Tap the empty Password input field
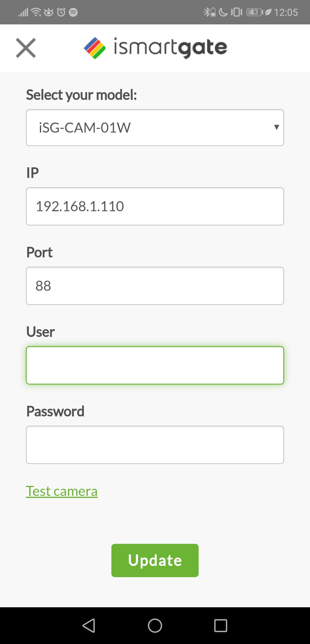Screen dimensions: 310x644 coord(155,445)
